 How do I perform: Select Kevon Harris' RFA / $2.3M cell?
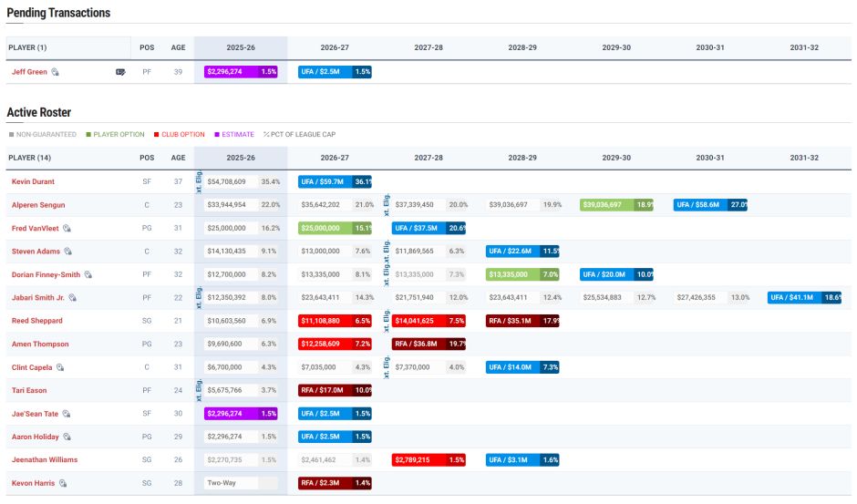(335, 483)
